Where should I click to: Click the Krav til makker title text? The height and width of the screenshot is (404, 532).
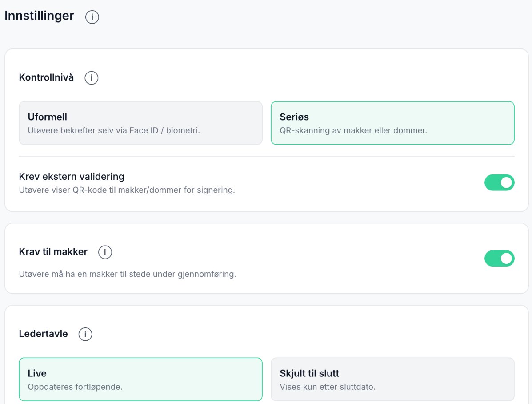pos(53,251)
